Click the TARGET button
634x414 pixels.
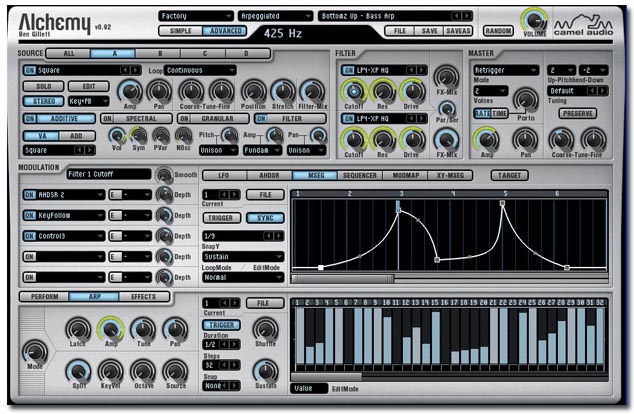pyautogui.click(x=509, y=175)
